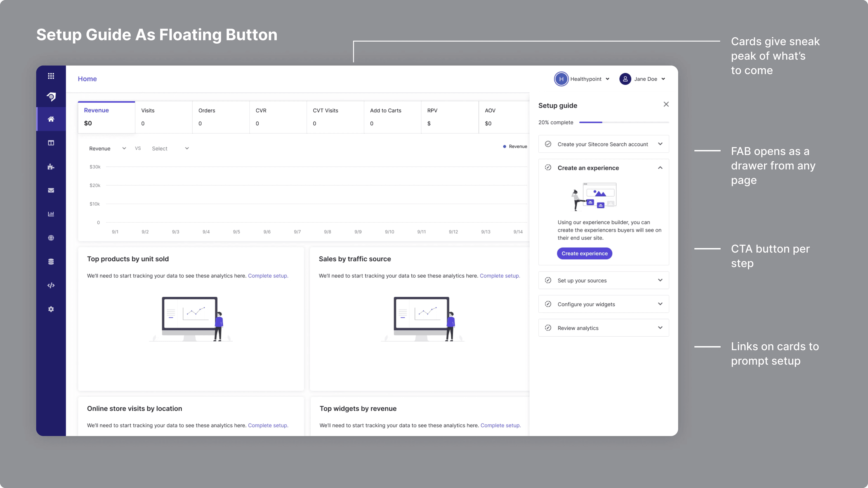Go to the Home icon in sidebar
The width and height of the screenshot is (868, 488).
(x=51, y=119)
